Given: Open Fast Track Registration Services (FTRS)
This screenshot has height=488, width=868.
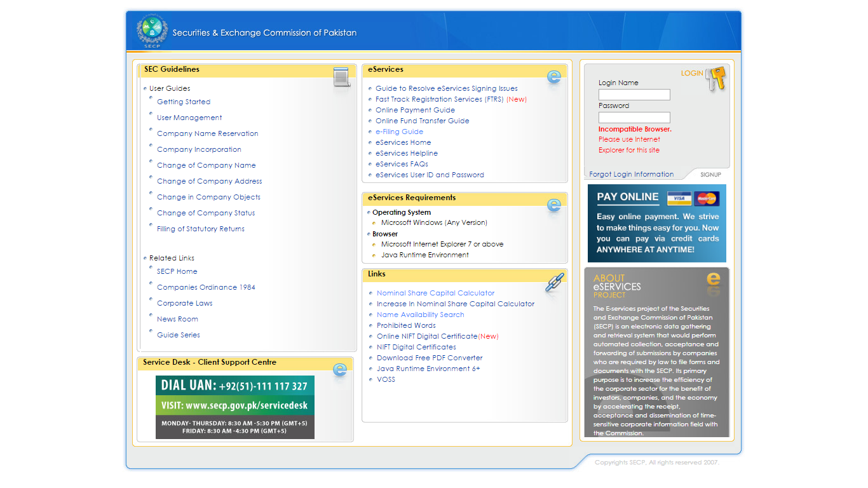Looking at the screenshot, I should 439,99.
